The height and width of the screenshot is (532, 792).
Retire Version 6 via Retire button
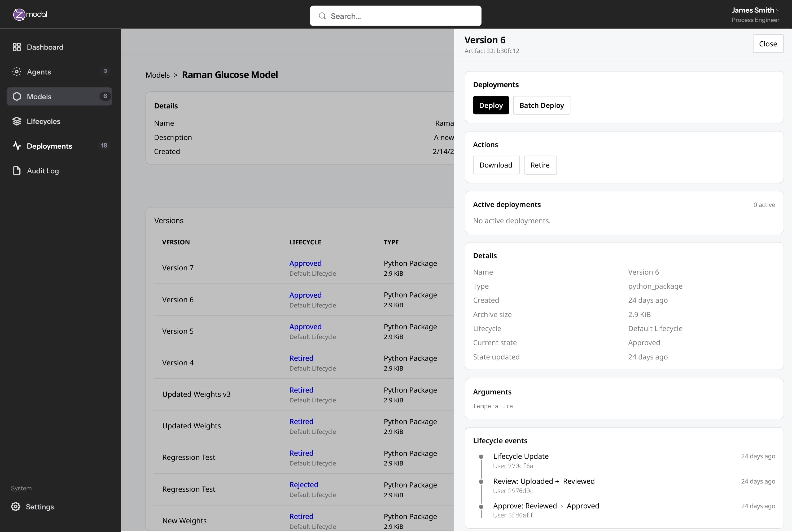[540, 165]
